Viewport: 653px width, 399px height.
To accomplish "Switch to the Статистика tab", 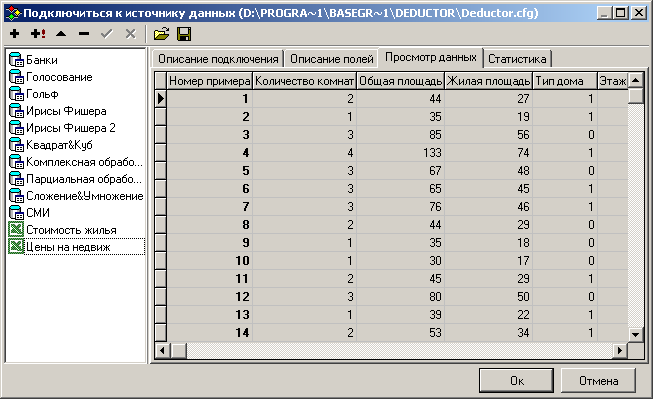I will [x=517, y=59].
